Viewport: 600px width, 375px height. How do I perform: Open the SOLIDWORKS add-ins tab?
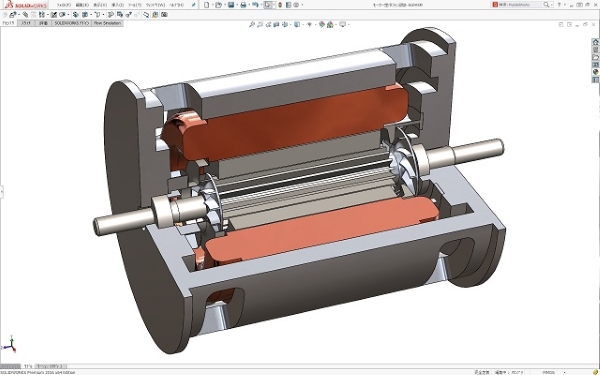pos(72,23)
